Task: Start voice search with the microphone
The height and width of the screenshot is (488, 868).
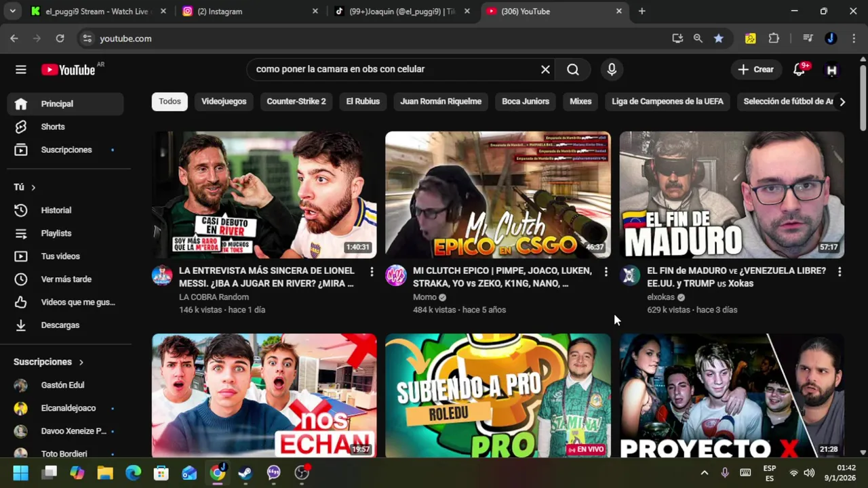Action: pos(612,69)
